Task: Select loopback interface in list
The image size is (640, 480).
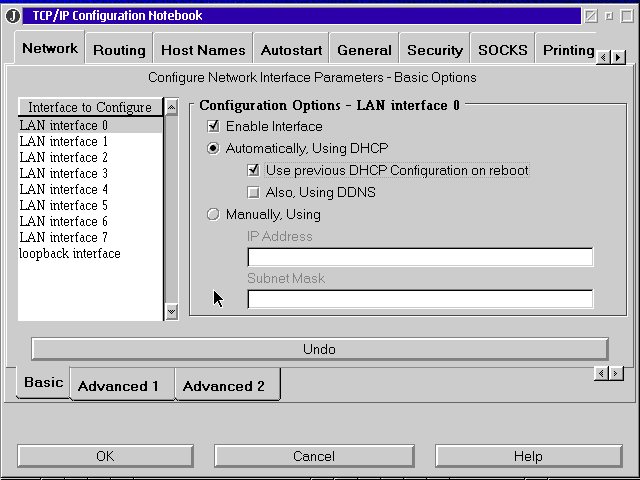Action: pos(90,253)
